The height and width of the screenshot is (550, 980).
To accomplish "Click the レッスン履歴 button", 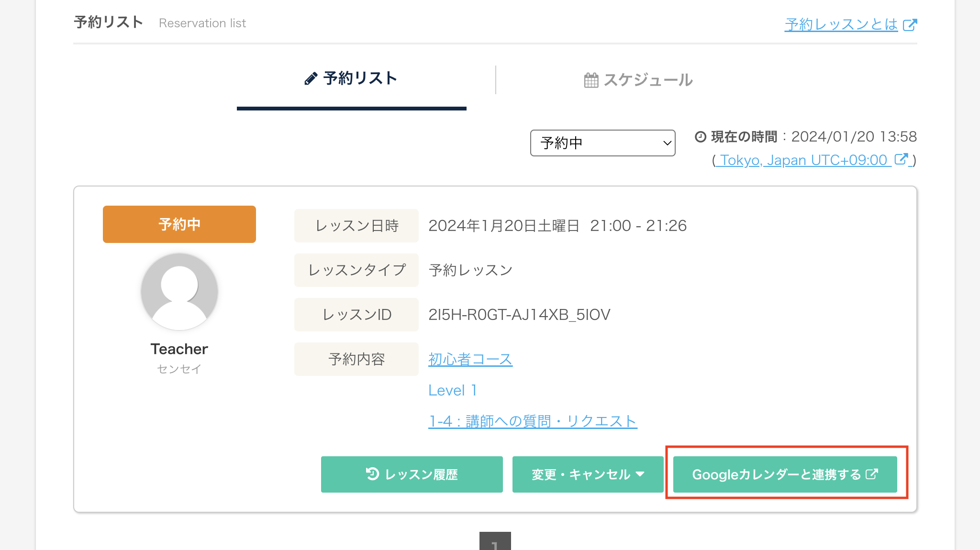I will pos(412,474).
